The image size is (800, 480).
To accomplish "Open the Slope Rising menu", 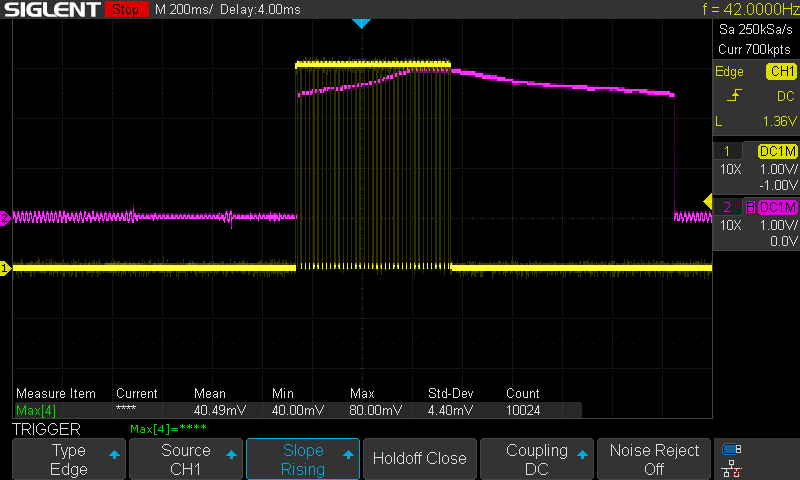I will pos(303,459).
